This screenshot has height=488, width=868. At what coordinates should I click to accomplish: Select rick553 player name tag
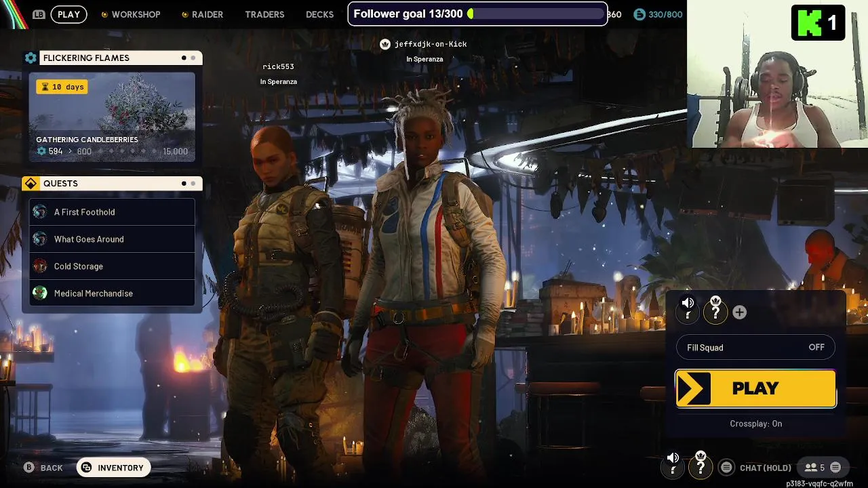coord(278,66)
